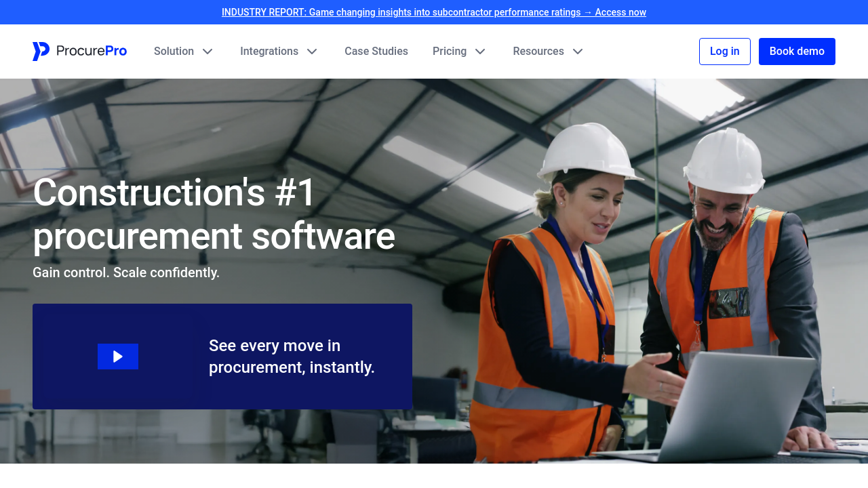The height and width of the screenshot is (488, 868).
Task: Expand the Pricing dropdown chevron
Action: [x=480, y=52]
